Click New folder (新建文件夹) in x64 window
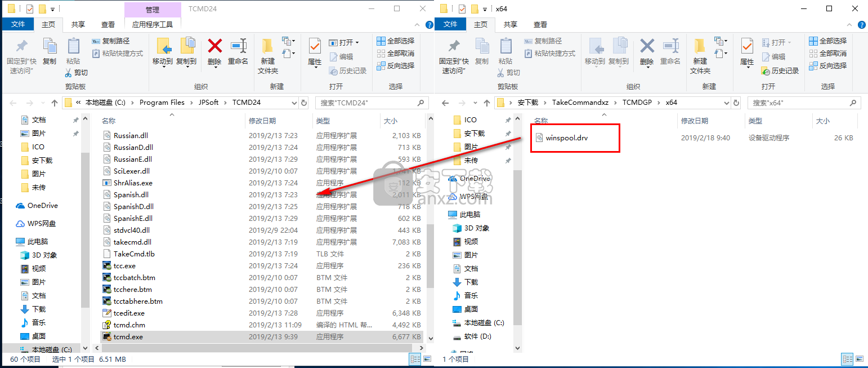This screenshot has height=368, width=868. pos(700,56)
